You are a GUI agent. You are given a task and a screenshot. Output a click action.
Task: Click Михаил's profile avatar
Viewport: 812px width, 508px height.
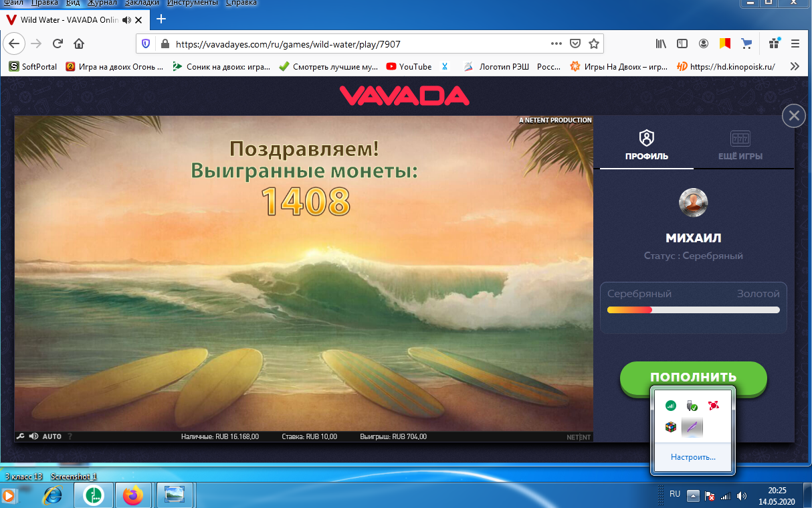coord(693,201)
